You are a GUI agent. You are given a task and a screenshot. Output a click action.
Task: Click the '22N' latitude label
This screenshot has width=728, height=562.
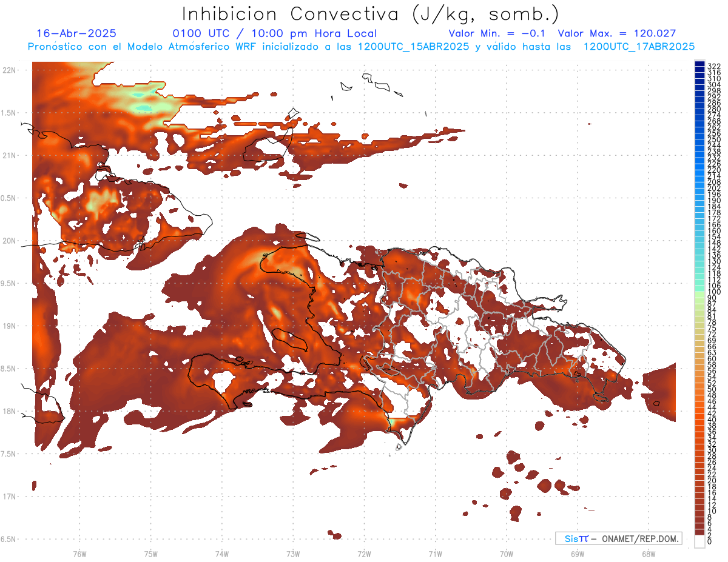pos(10,70)
